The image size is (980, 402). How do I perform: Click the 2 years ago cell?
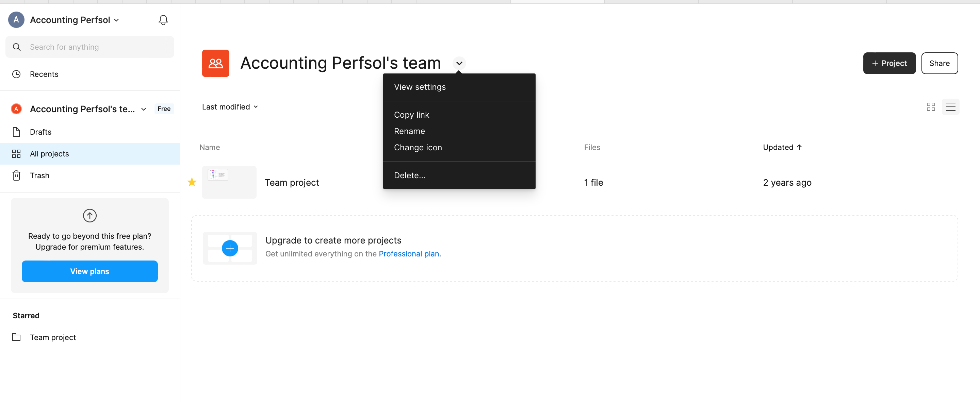tap(787, 183)
